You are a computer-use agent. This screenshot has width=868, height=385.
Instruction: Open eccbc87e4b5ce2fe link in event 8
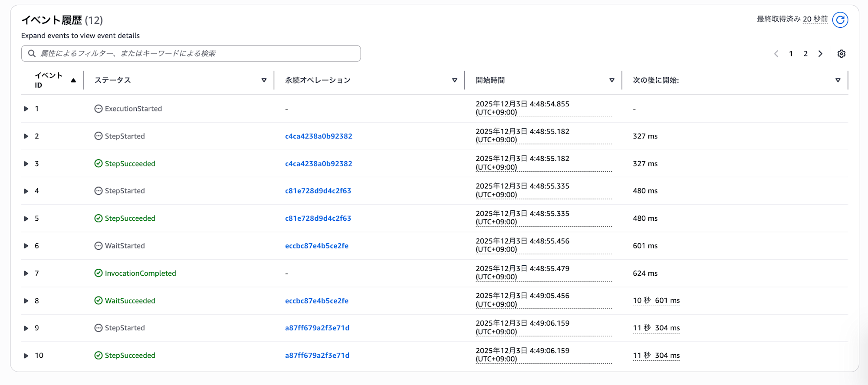317,300
